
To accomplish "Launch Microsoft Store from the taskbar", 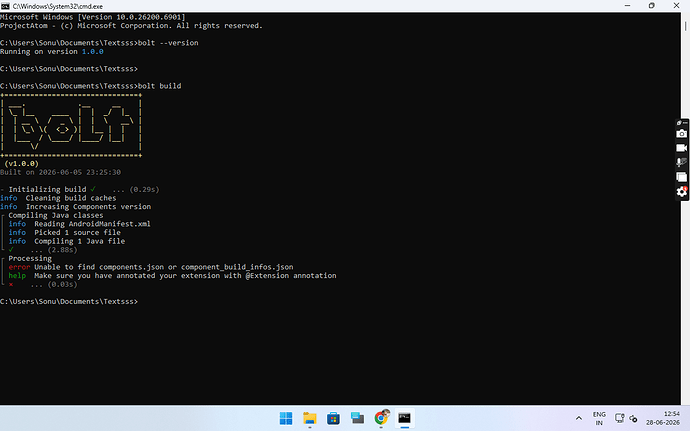I will pyautogui.click(x=334, y=418).
